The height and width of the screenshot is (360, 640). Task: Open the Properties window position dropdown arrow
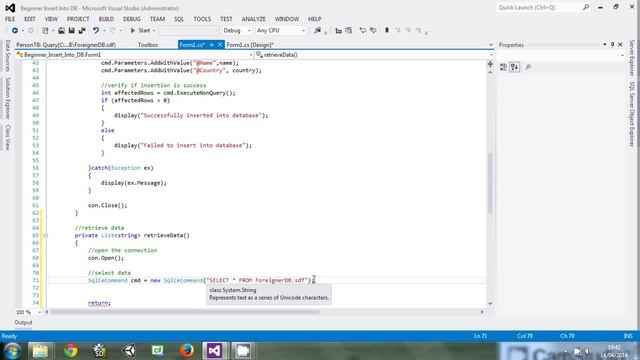[604, 44]
